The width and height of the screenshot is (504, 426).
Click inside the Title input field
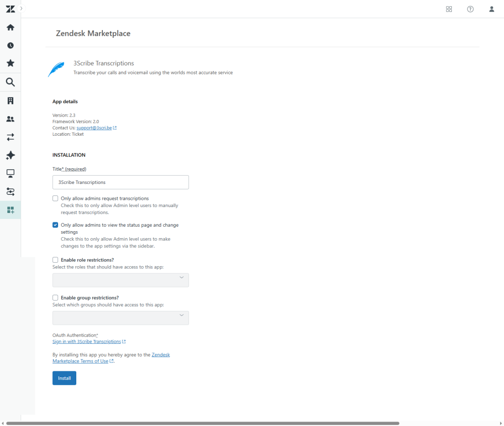[x=120, y=182]
